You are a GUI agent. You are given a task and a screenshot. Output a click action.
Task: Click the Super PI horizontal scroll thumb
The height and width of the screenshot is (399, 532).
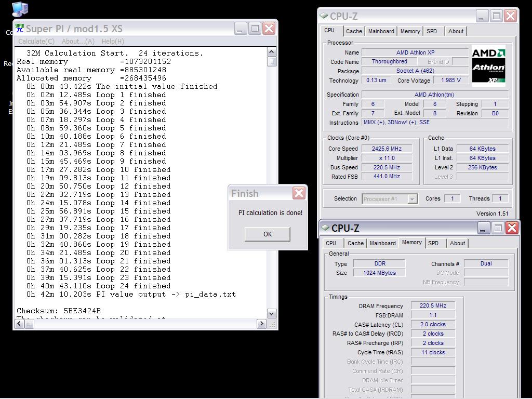(x=29, y=324)
